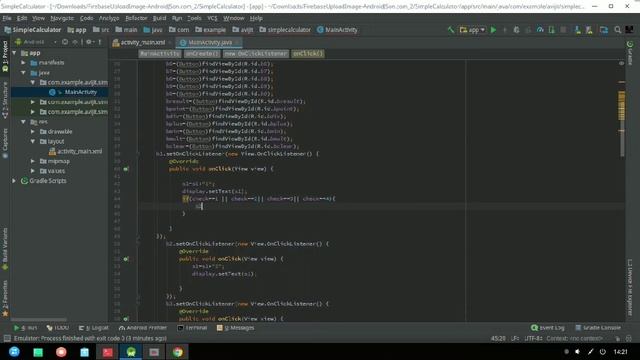Open Chrome from the taskbar
The image size is (640, 360).
pos(178,352)
